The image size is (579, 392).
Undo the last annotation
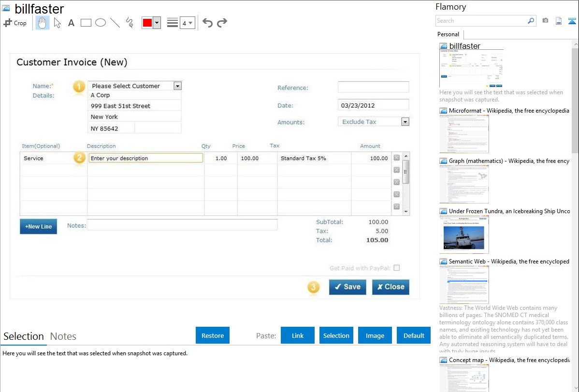[x=207, y=23]
